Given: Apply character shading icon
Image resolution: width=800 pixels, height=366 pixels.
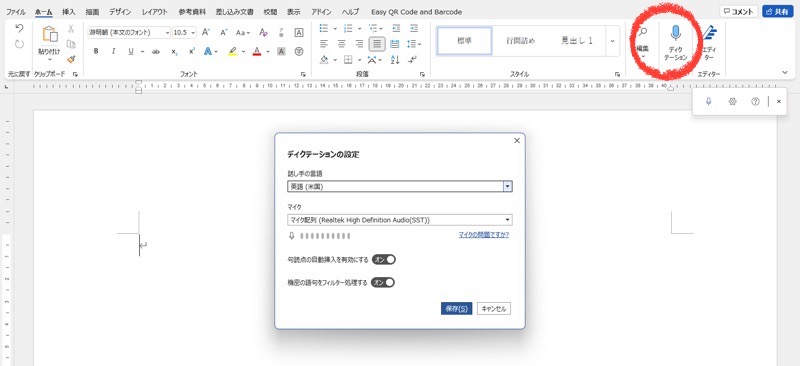Looking at the screenshot, I should 281,51.
